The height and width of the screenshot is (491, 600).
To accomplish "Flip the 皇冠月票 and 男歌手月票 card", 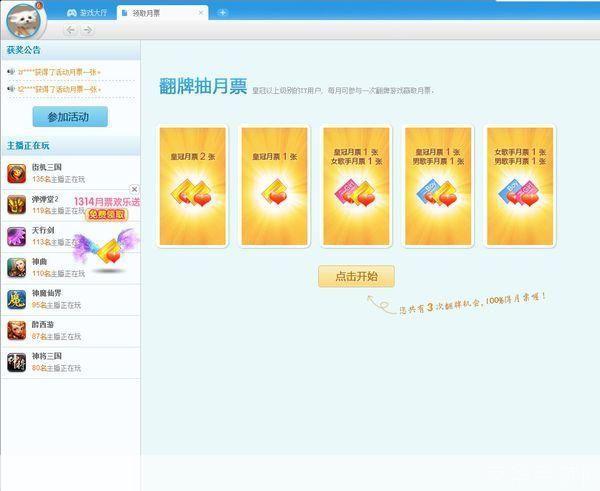I will coord(438,186).
